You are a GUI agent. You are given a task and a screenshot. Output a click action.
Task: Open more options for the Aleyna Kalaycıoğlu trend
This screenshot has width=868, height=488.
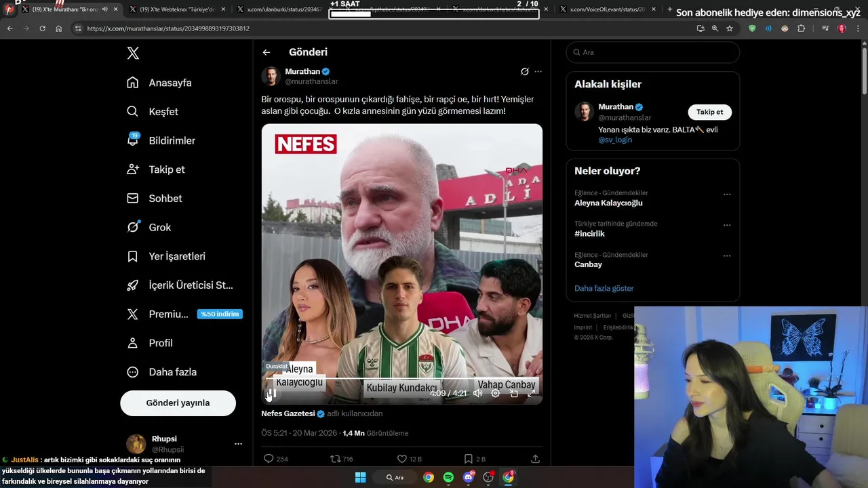click(727, 194)
